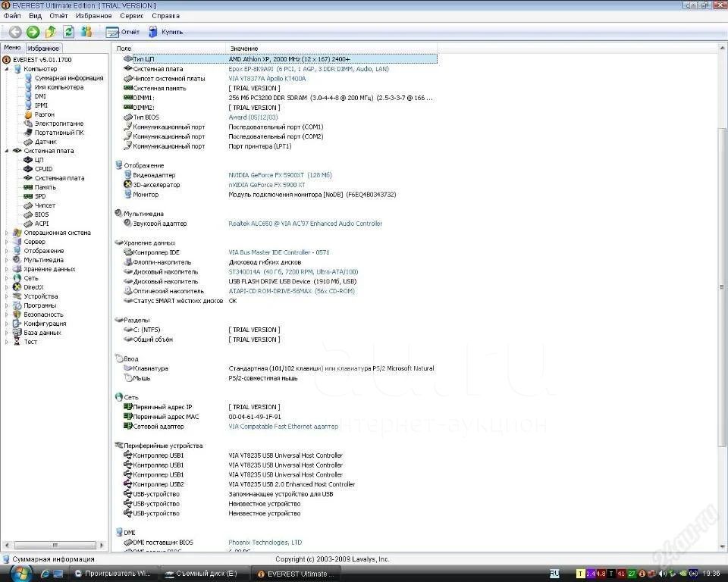The image size is (728, 582).
Task: Click the Up level folder icon
Action: click(51, 32)
